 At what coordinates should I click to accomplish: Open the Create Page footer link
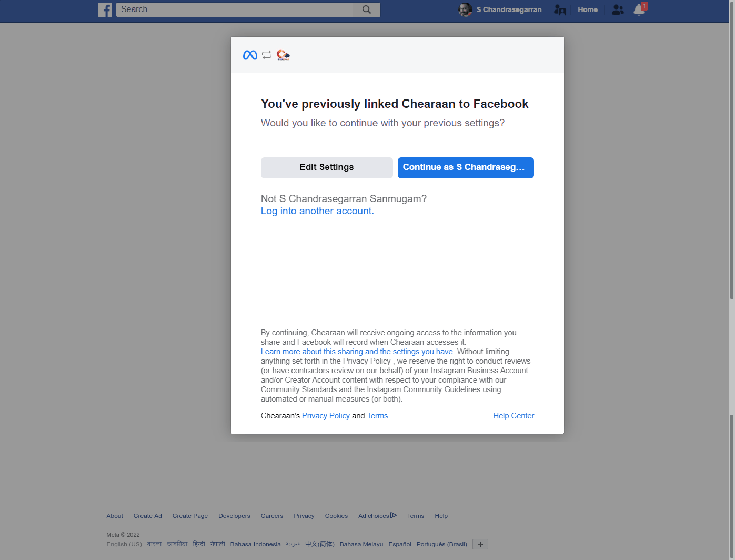[x=190, y=516]
